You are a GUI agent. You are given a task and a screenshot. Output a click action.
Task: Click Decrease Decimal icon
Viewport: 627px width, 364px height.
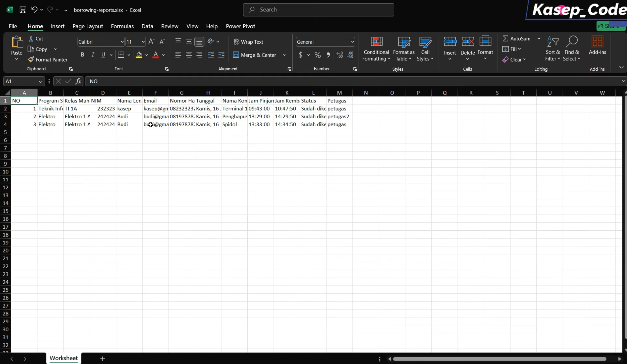(x=350, y=55)
